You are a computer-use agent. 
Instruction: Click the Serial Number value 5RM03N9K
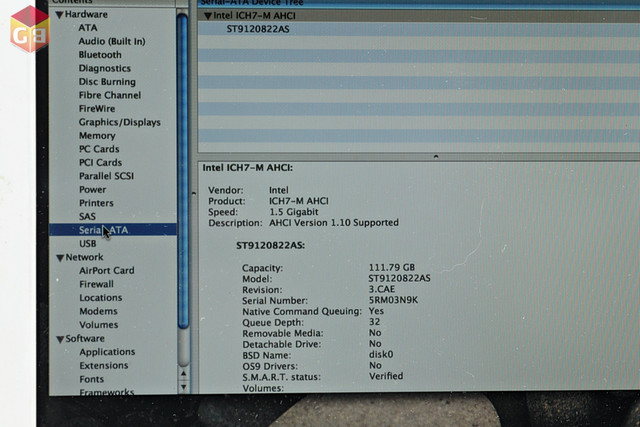click(393, 300)
